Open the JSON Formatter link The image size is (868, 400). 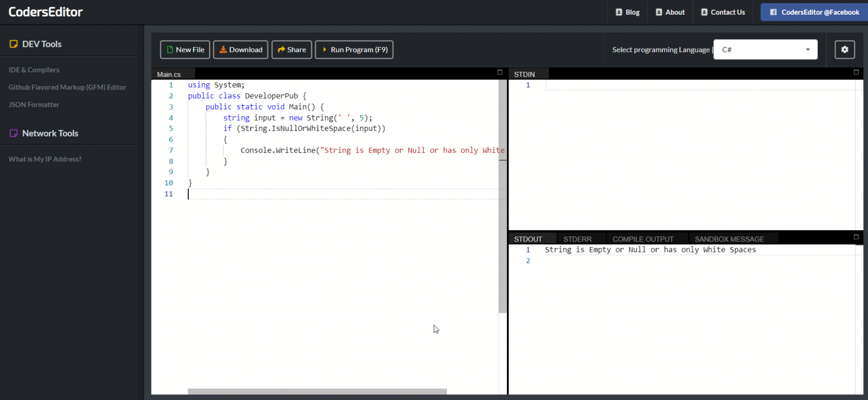point(34,104)
